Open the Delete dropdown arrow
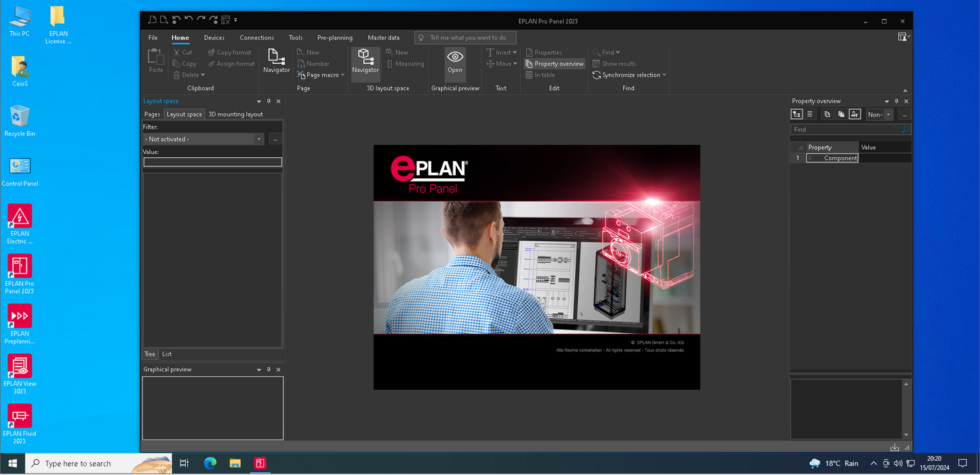Image resolution: width=980 pixels, height=475 pixels. coord(202,75)
